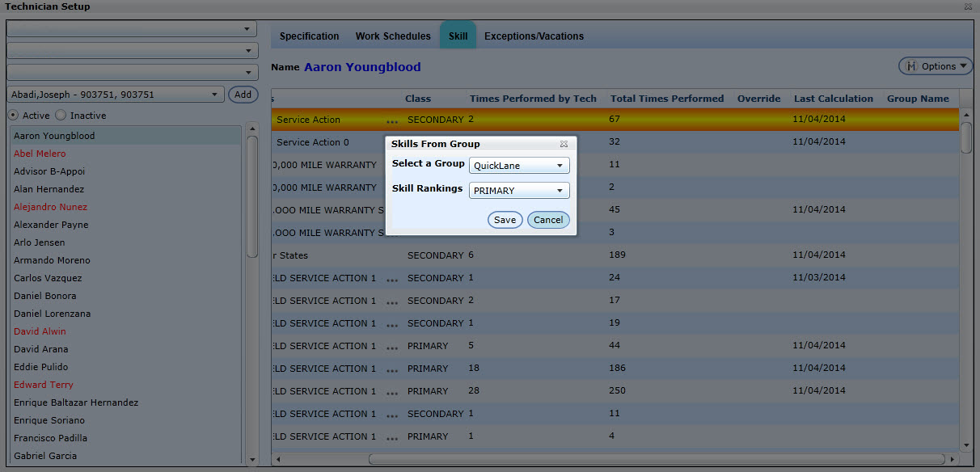Close the Skills From Group dialog
The image size is (980, 472).
pyautogui.click(x=564, y=144)
